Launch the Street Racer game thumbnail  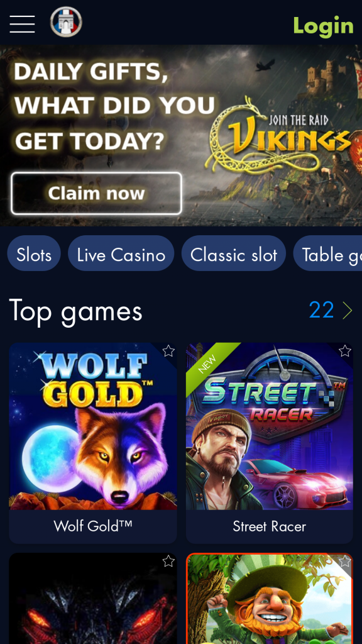point(270,426)
